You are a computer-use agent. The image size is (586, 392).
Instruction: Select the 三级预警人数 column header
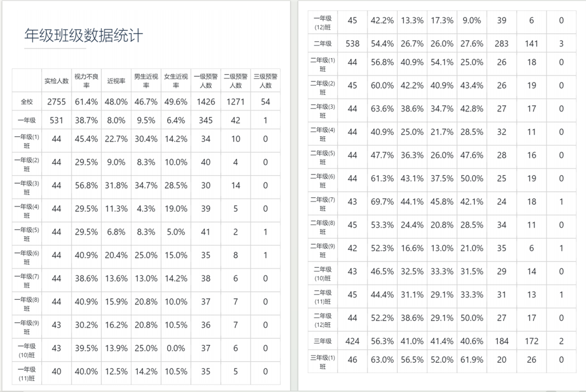tap(266, 81)
